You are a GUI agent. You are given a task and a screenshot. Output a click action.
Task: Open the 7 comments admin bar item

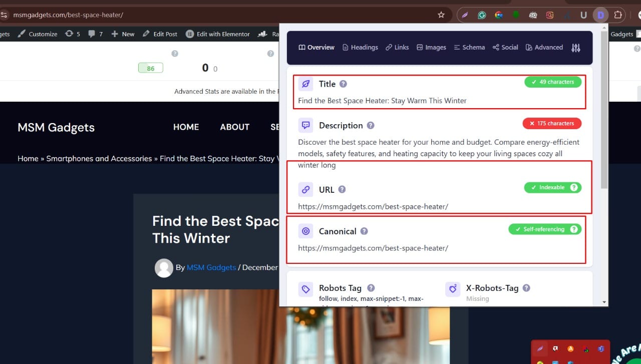[x=95, y=34]
